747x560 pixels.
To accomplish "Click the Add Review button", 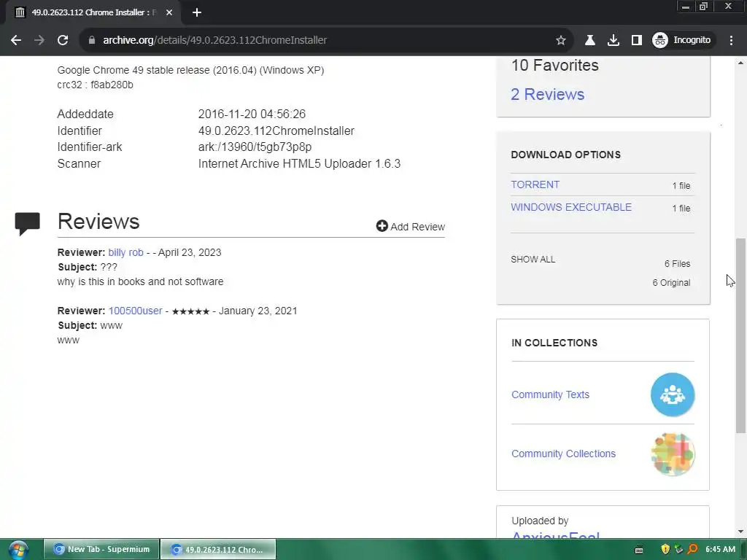I will 411,227.
